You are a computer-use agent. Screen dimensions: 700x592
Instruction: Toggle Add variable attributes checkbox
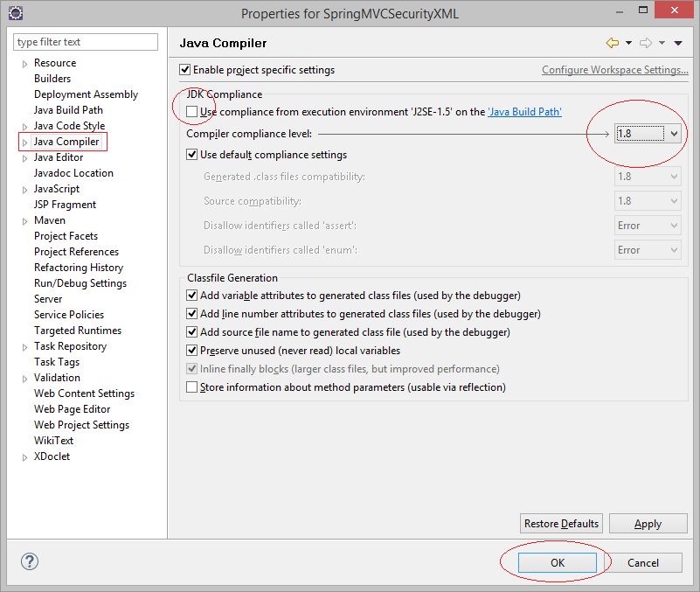click(x=192, y=296)
